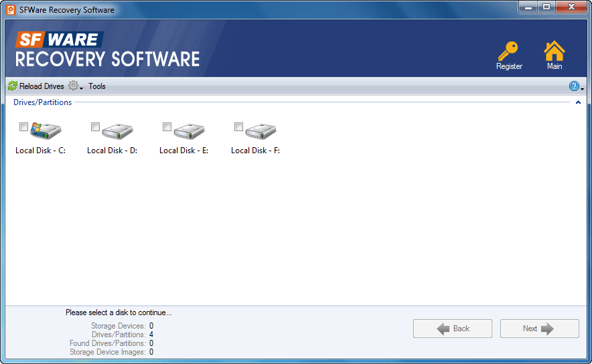Check the Local Disk E: checkbox
Viewport: 592px width, 364px height.
pyautogui.click(x=167, y=126)
